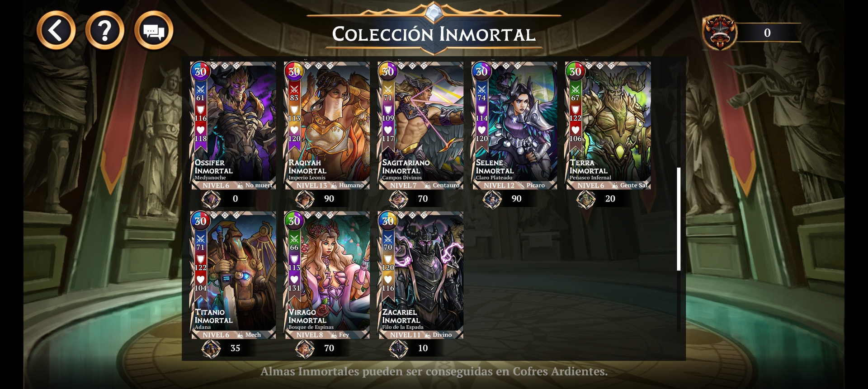Click the collection list scrollbar

[679, 219]
